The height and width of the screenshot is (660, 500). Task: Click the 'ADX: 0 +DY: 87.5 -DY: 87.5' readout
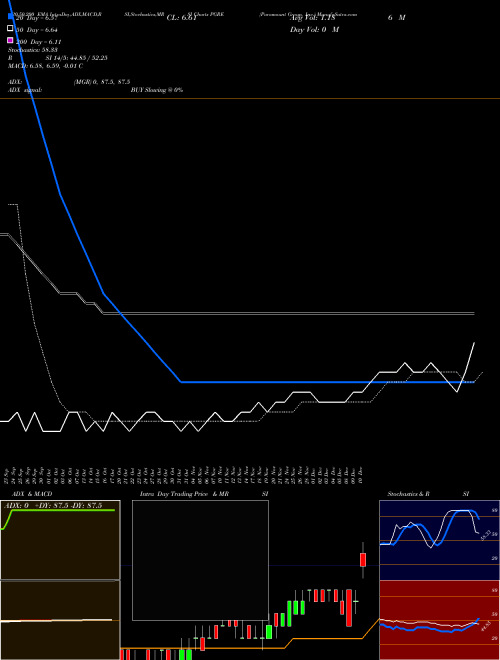53,506
